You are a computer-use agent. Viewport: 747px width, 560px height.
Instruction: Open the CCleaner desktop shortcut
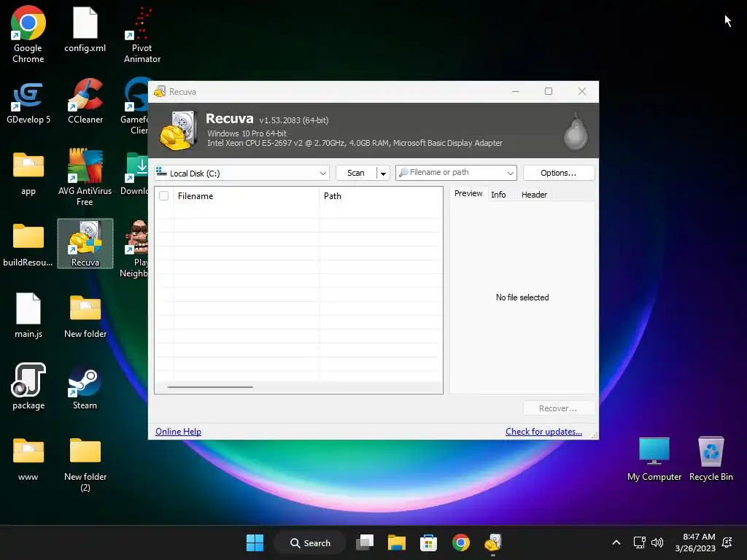point(85,102)
